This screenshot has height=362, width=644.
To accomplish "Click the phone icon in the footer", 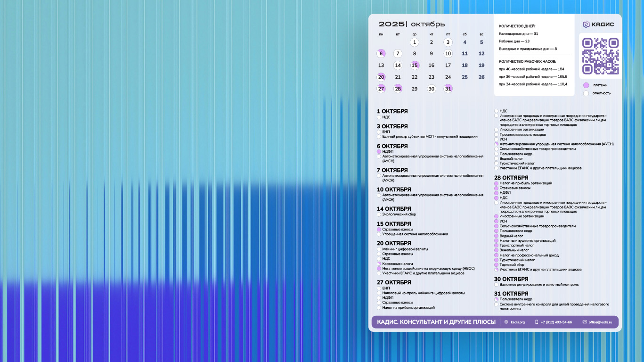I will (537, 322).
